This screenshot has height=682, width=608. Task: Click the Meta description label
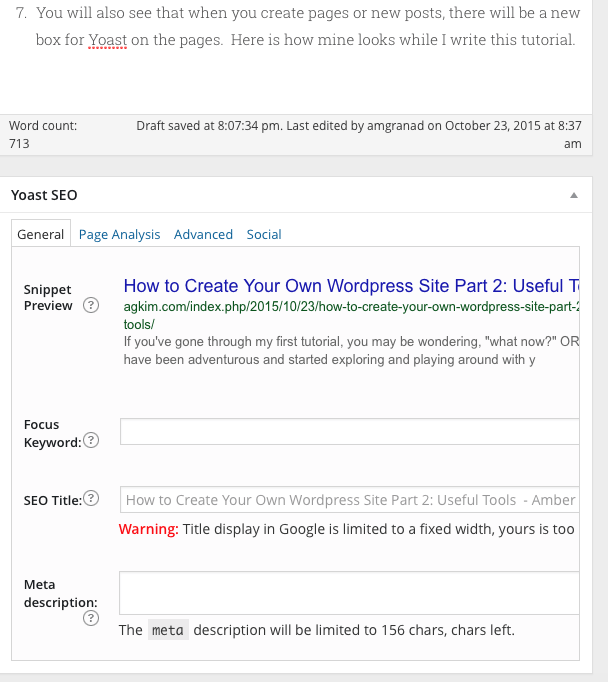60,593
